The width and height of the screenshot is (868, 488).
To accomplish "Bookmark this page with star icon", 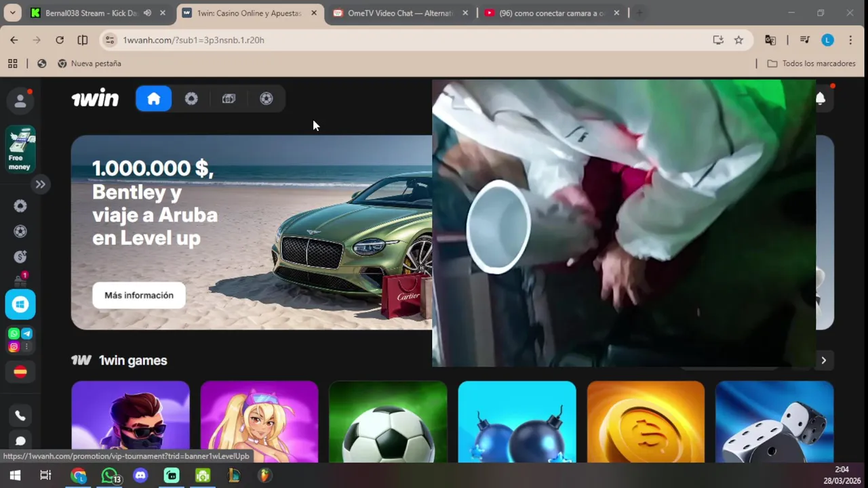I will [x=738, y=40].
